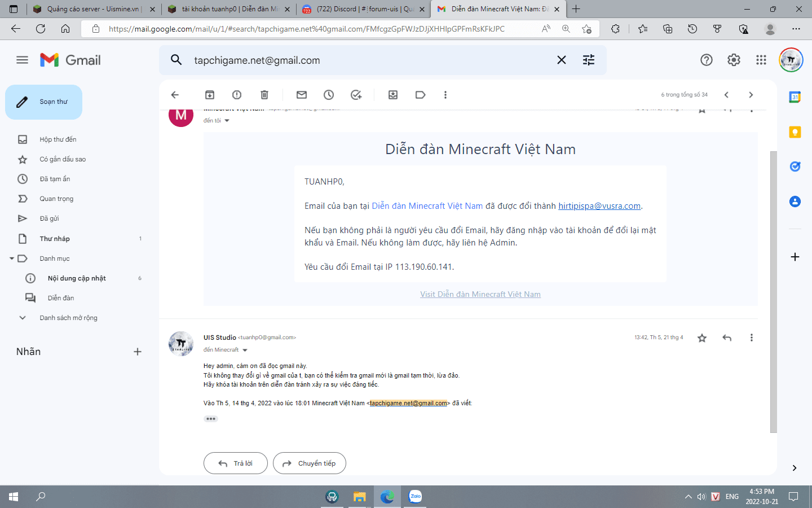Click the browser address bar
The width and height of the screenshot is (812, 508).
tap(307, 29)
